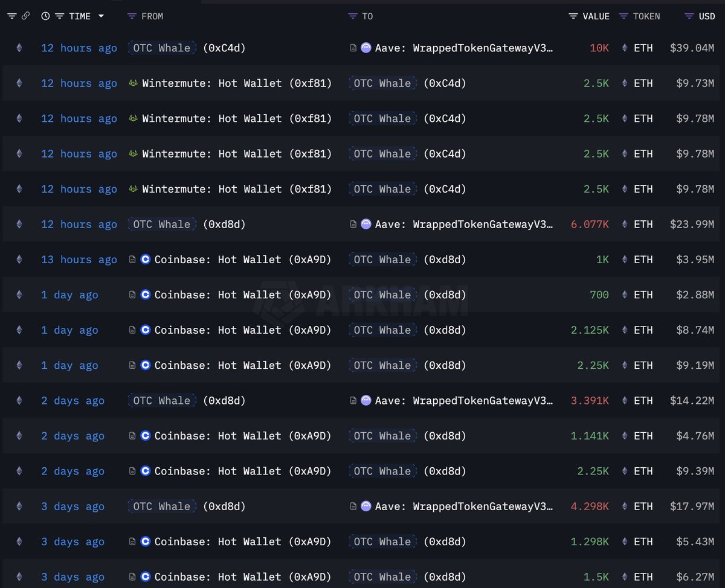The width and height of the screenshot is (725, 588).
Task: Open the TIME sort dropdown arrow
Action: coord(101,16)
